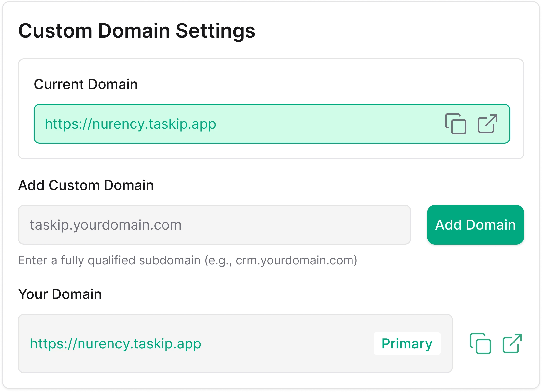The height and width of the screenshot is (392, 542).
Task: Copy the current domain URL in green box
Action: pos(456,124)
